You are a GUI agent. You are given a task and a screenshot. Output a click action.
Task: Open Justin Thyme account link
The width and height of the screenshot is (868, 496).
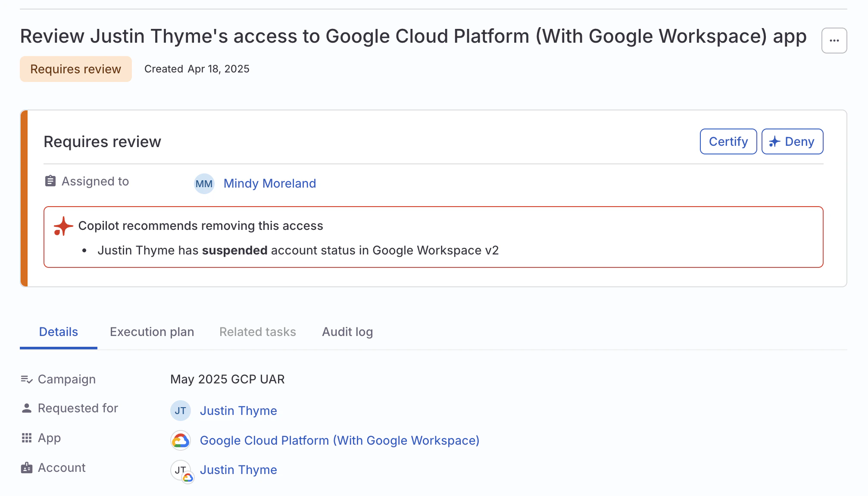pos(238,470)
